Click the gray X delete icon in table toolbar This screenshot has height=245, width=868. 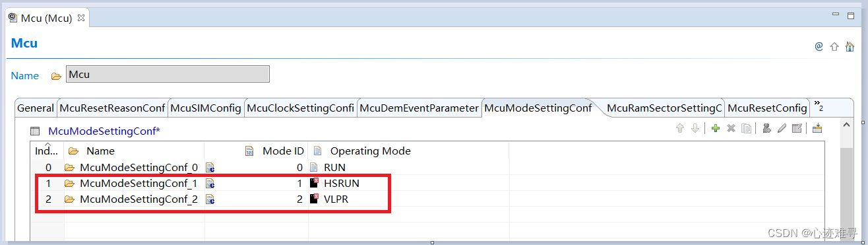pyautogui.click(x=731, y=129)
